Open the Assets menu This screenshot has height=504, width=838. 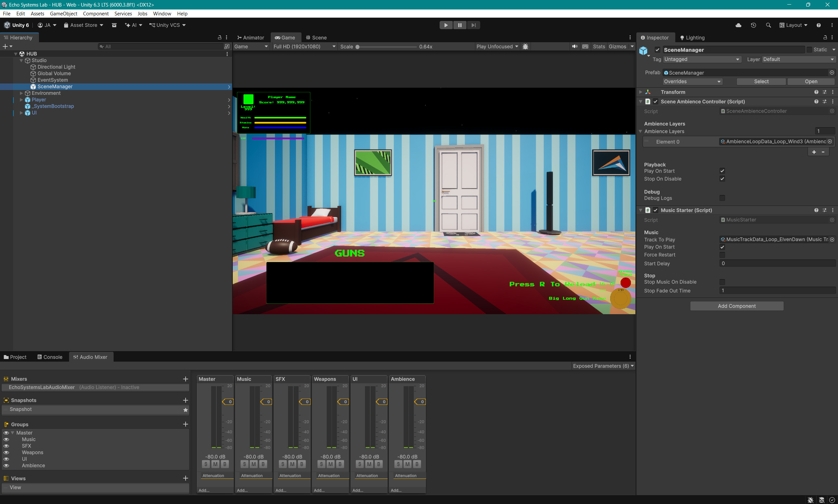(37, 14)
